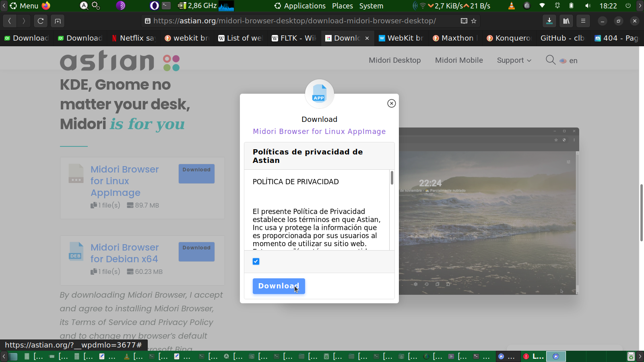644x362 pixels.
Task: Open a new tab with the toolbar button
Action: 58,21
